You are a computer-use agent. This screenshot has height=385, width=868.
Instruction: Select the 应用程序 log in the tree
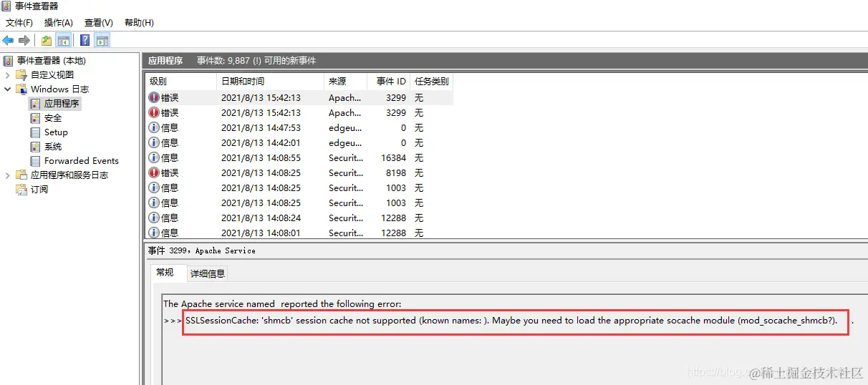[x=62, y=104]
